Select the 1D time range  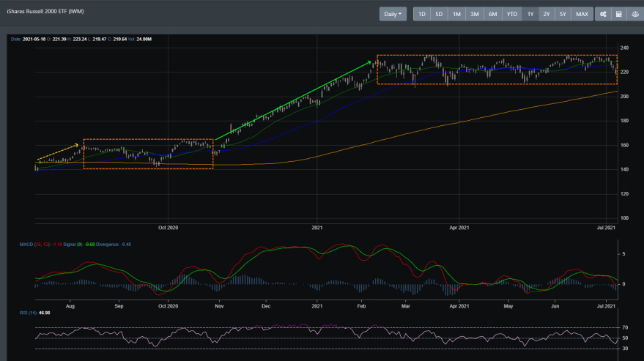tap(421, 14)
